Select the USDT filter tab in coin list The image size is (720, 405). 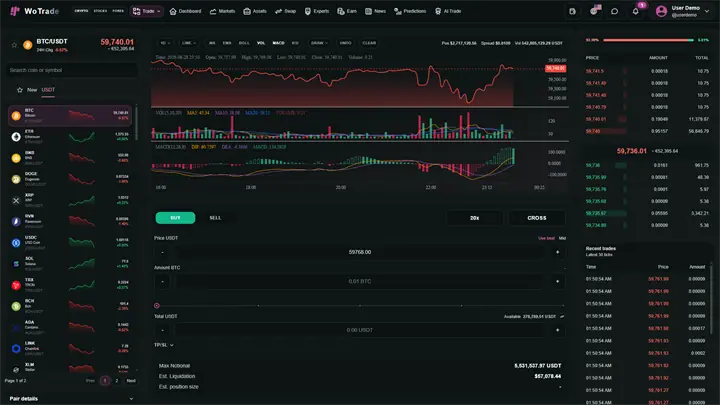(x=48, y=90)
